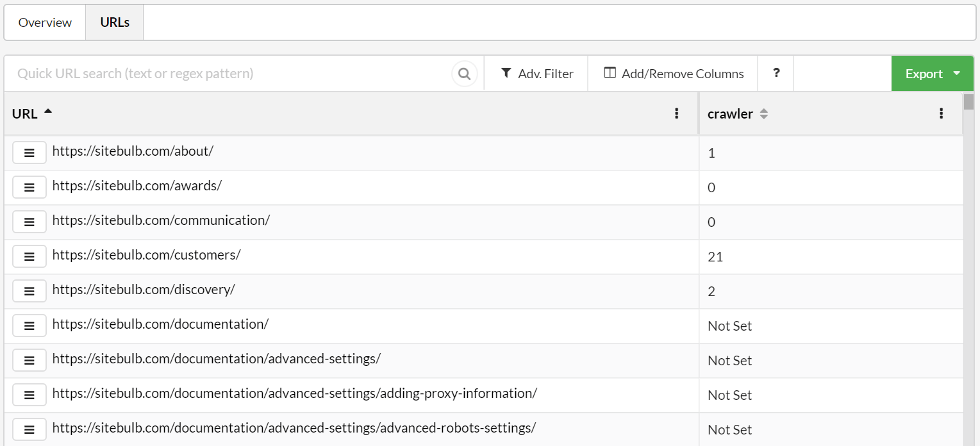Screen dimensions: 980x446
Task: Open row menu for /communication/ URL
Action: pyautogui.click(x=29, y=222)
